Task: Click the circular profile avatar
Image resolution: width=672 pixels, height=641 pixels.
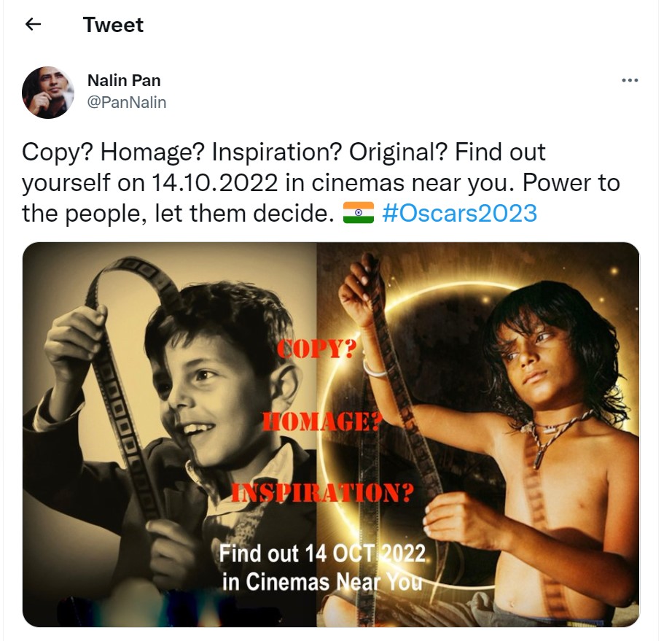Action: pyautogui.click(x=48, y=93)
